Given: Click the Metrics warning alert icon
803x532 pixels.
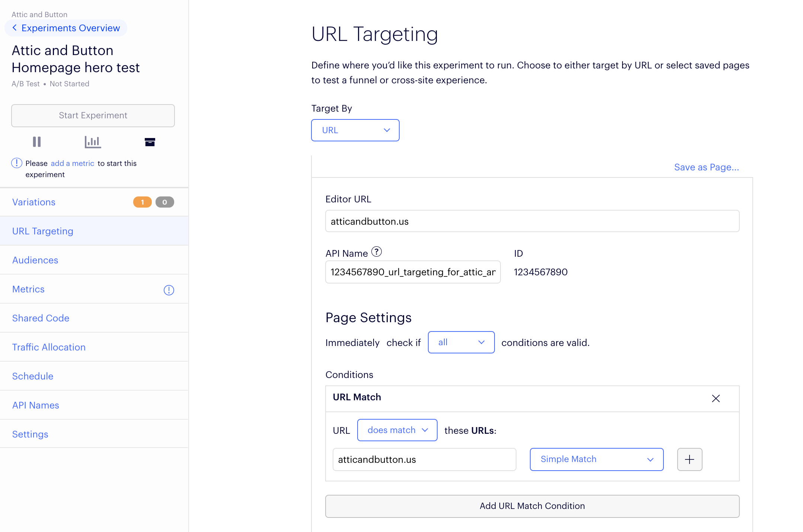Looking at the screenshot, I should click(169, 290).
